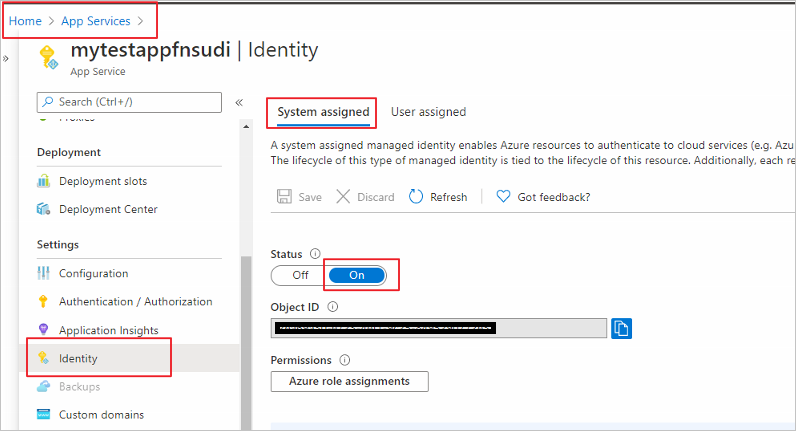Expand the far-left portal menu
The image size is (796, 431).
(x=5, y=58)
